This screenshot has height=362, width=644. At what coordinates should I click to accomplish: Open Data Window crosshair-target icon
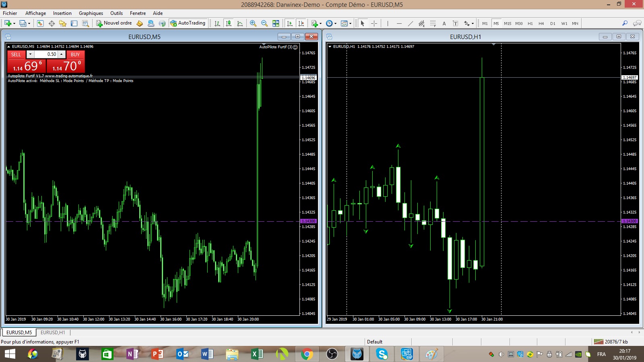click(52, 23)
